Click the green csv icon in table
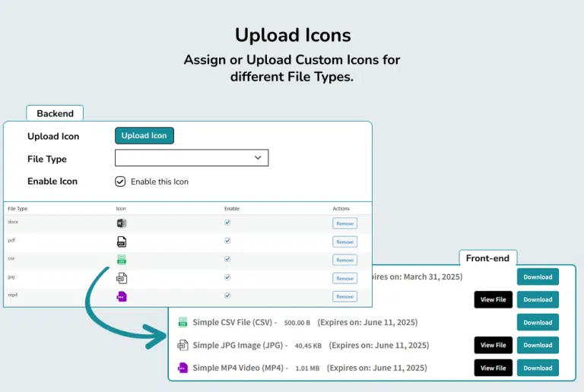This screenshot has height=392, width=584. pos(121,260)
